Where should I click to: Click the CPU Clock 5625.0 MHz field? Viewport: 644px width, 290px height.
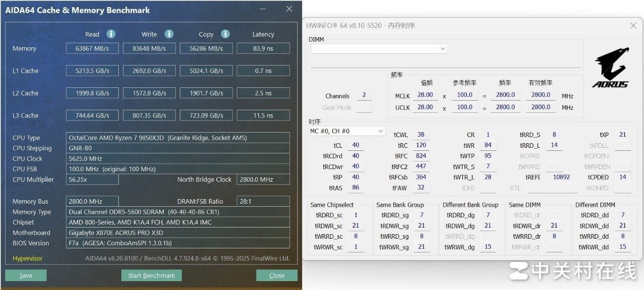[178, 158]
